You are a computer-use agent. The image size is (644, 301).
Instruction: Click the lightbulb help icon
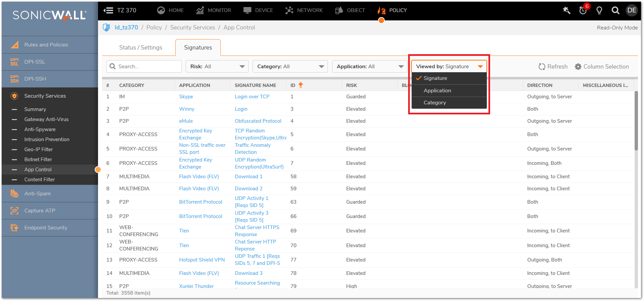tap(599, 10)
